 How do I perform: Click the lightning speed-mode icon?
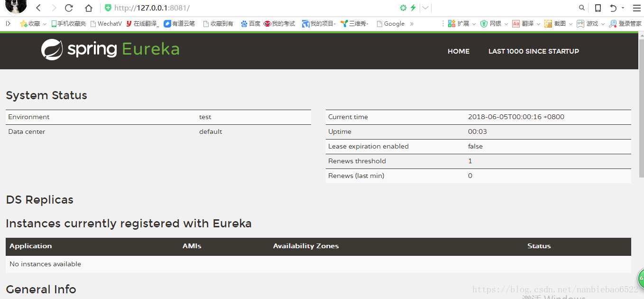pyautogui.click(x=413, y=8)
